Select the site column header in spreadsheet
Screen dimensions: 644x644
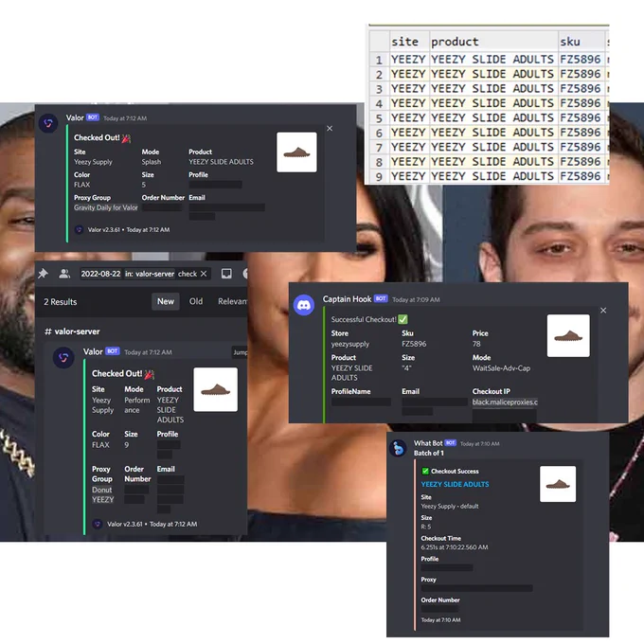click(409, 42)
